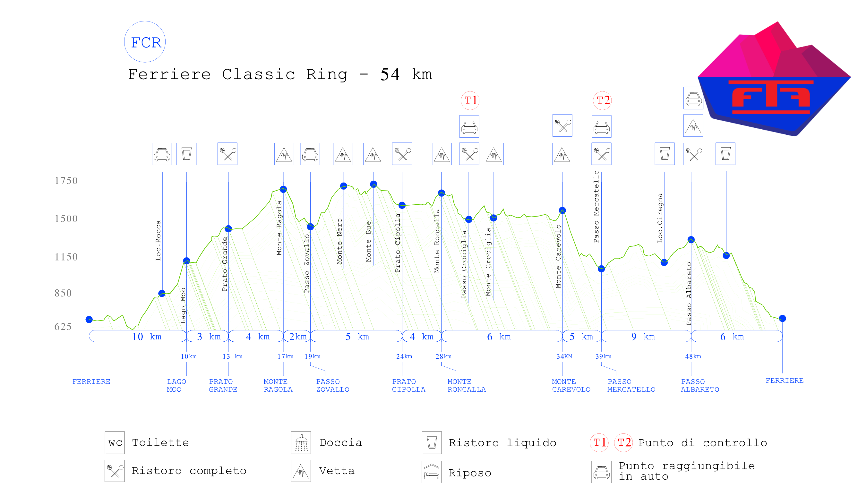Screen dimensions: 858x504
Task: Click the Riposo bed legend icon
Action: [x=432, y=472]
